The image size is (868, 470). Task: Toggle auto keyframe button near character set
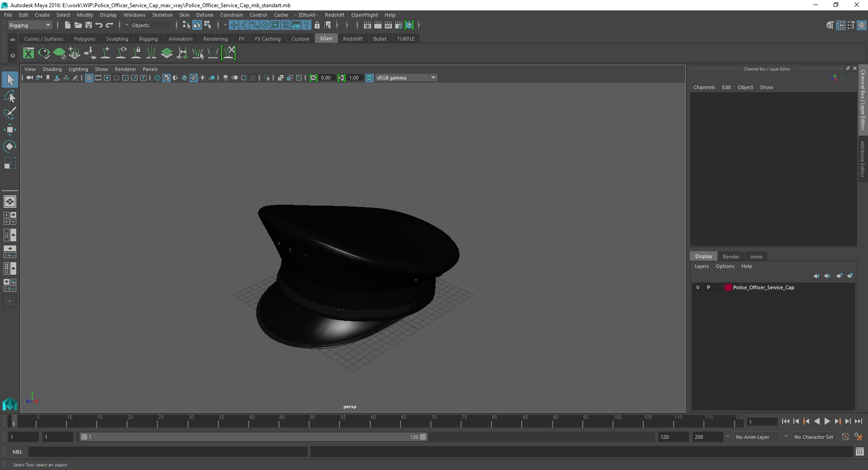(x=845, y=437)
